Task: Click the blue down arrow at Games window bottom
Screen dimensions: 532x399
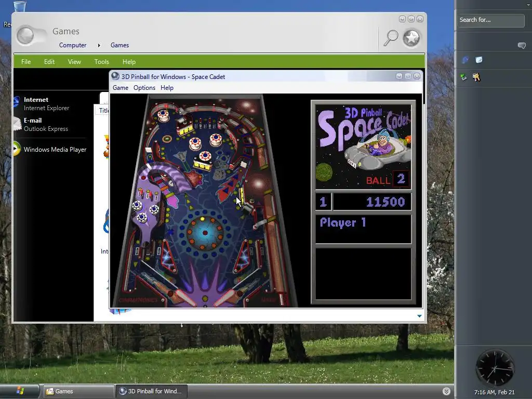Action: pos(419,316)
